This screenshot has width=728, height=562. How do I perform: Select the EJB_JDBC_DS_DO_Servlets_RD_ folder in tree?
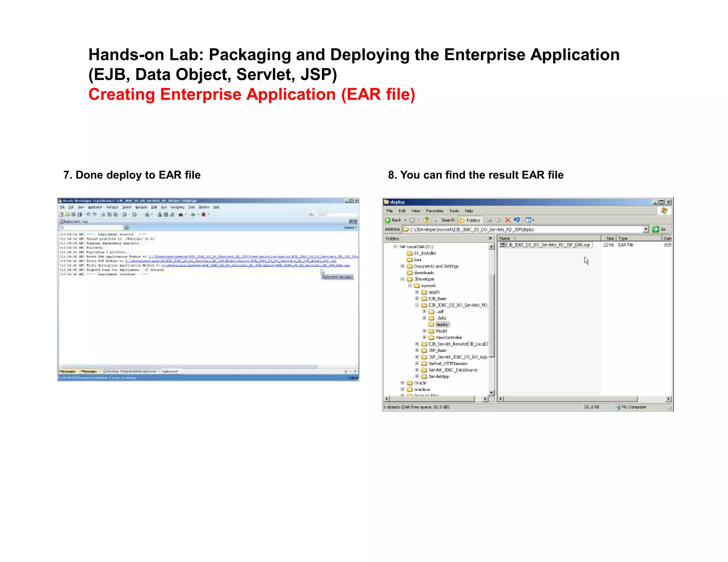[455, 305]
